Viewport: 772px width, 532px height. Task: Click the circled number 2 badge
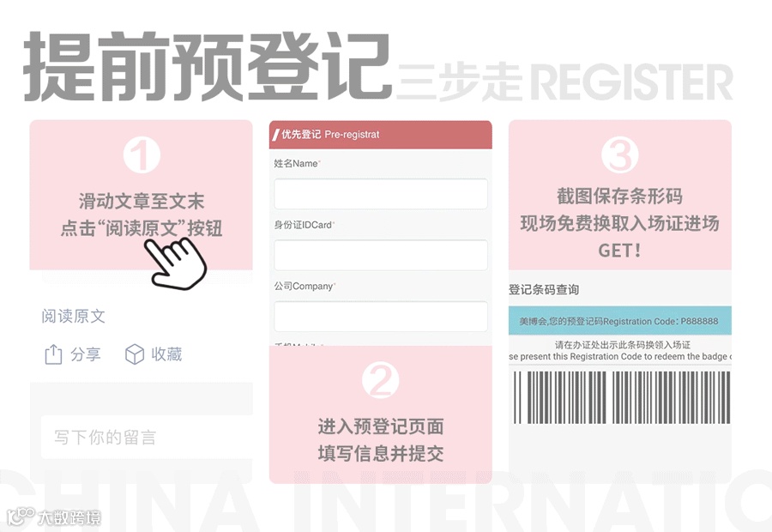tap(381, 380)
